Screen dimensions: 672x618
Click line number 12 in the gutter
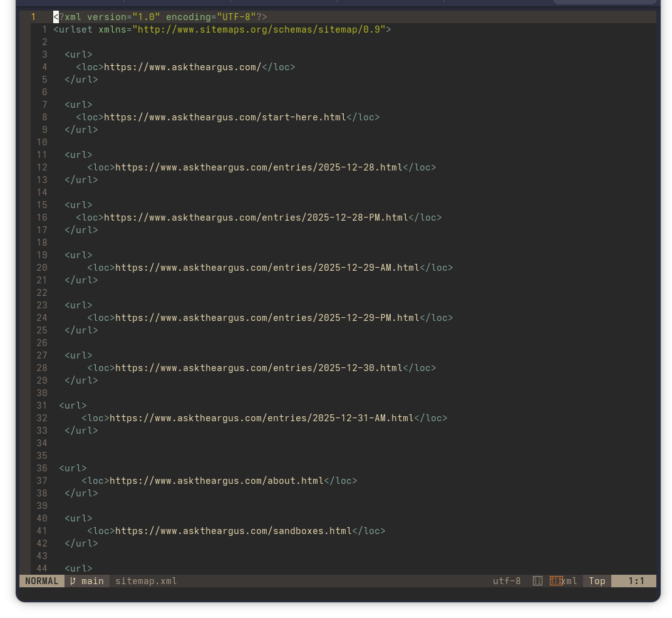point(41,167)
